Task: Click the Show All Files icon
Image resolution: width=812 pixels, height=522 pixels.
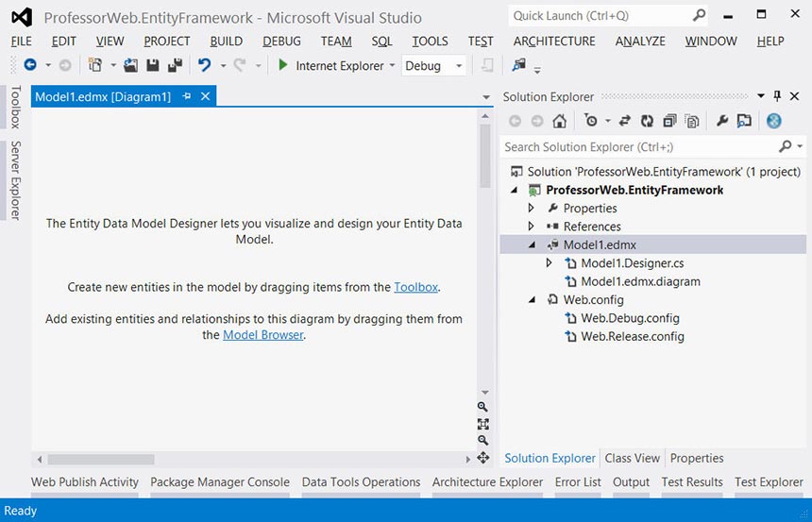Action: pyautogui.click(x=692, y=121)
